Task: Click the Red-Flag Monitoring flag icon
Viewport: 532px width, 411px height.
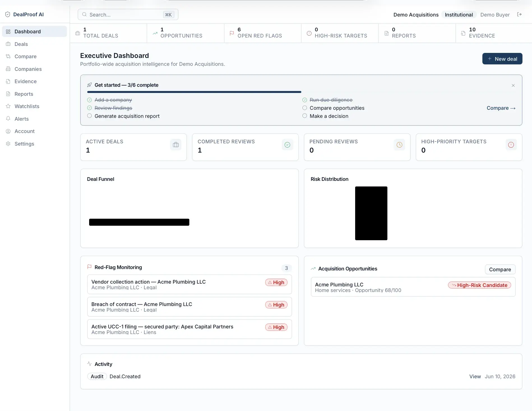Action: (89, 267)
